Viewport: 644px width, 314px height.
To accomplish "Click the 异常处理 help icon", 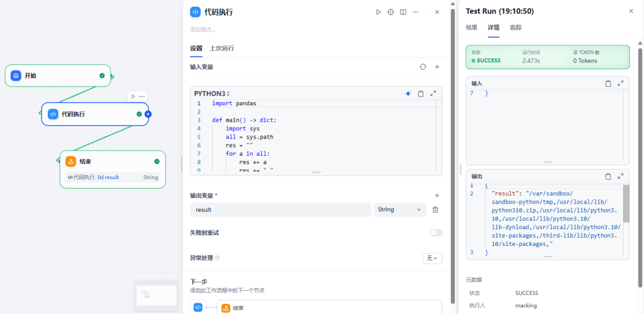I will pos(217,258).
